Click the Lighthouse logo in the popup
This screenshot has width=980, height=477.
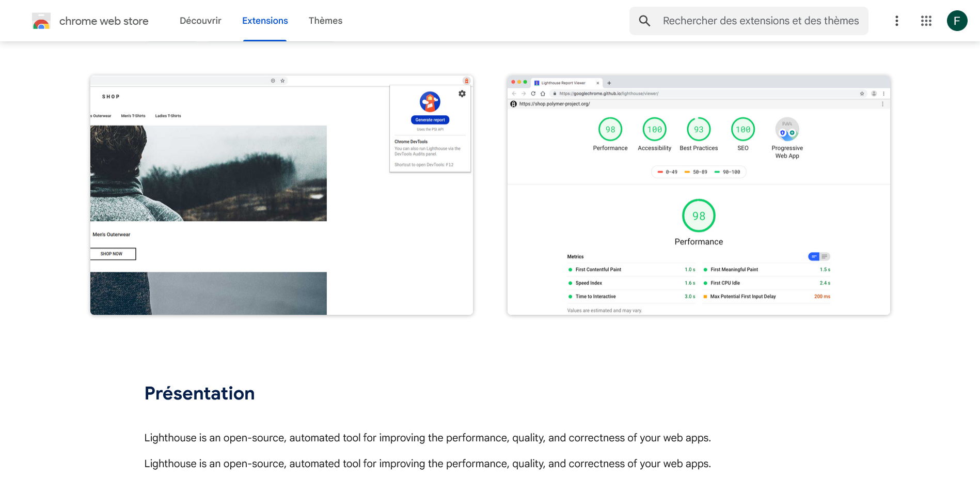pyautogui.click(x=430, y=102)
